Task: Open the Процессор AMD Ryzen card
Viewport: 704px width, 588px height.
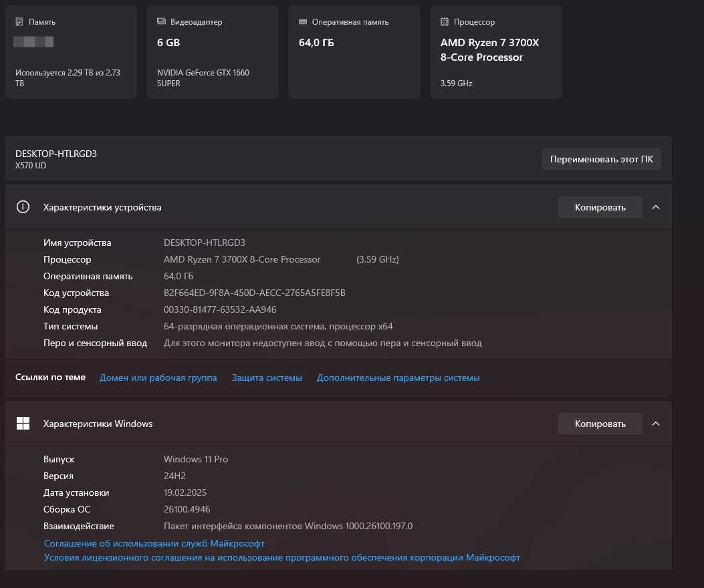Action: (496, 52)
